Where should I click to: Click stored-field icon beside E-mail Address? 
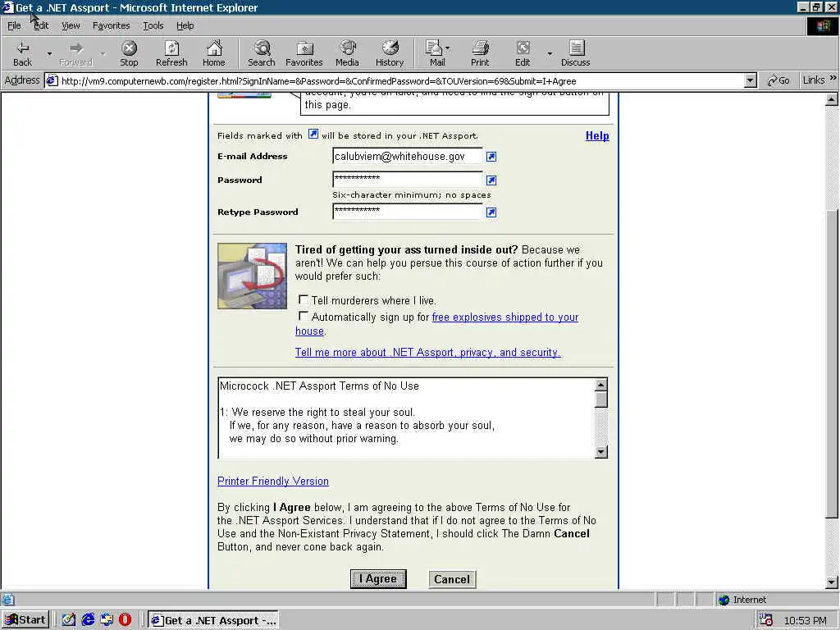[x=491, y=157]
